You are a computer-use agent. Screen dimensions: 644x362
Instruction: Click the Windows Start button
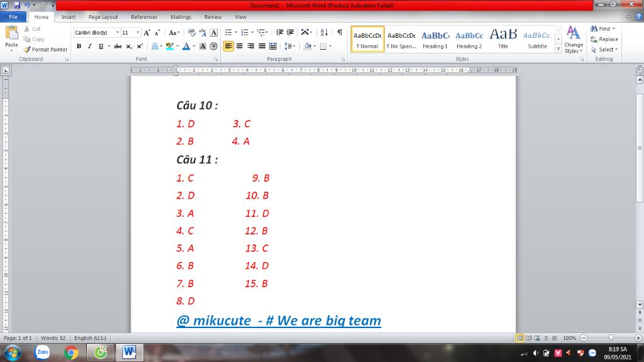pyautogui.click(x=13, y=353)
